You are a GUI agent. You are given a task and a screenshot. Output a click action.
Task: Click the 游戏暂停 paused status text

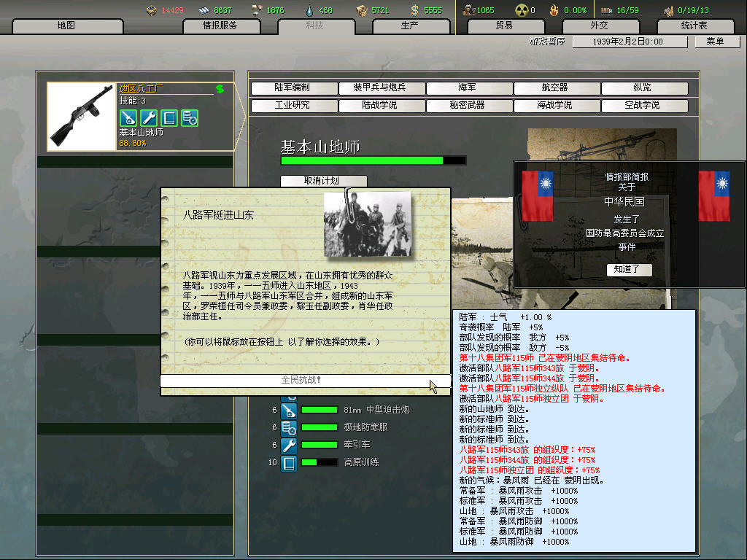547,42
